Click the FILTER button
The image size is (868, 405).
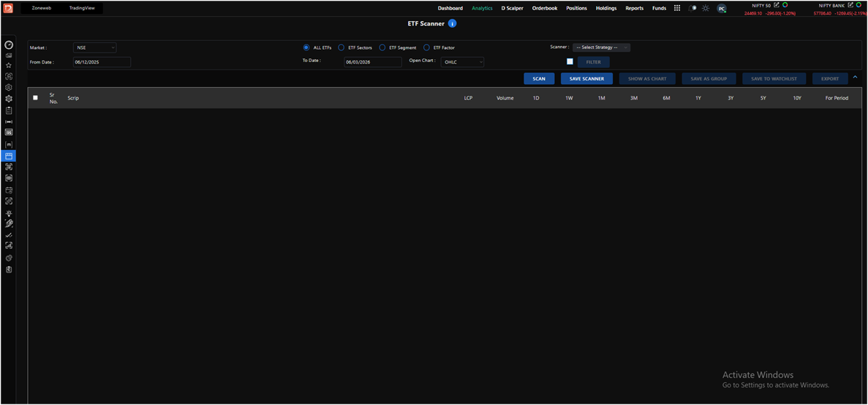(594, 62)
